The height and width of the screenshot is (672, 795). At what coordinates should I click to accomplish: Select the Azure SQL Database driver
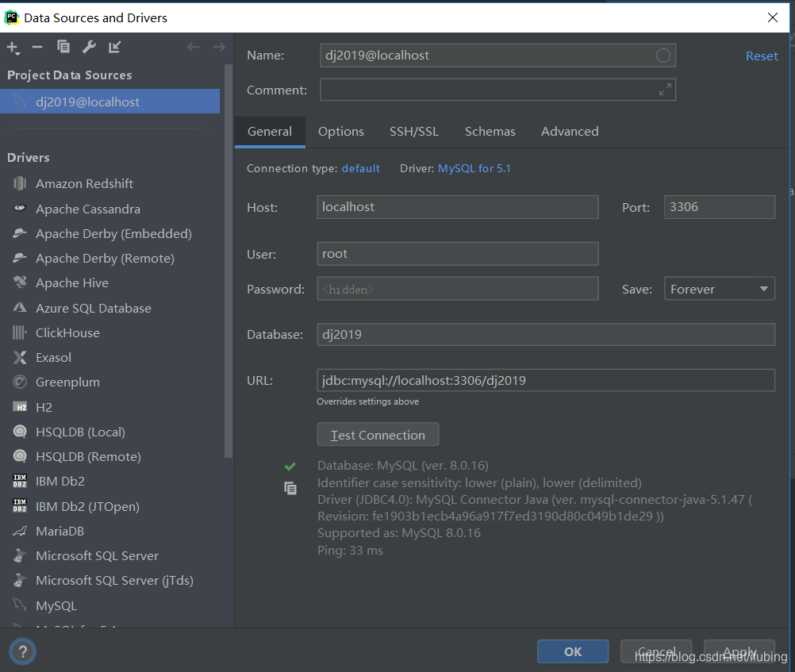click(x=110, y=309)
